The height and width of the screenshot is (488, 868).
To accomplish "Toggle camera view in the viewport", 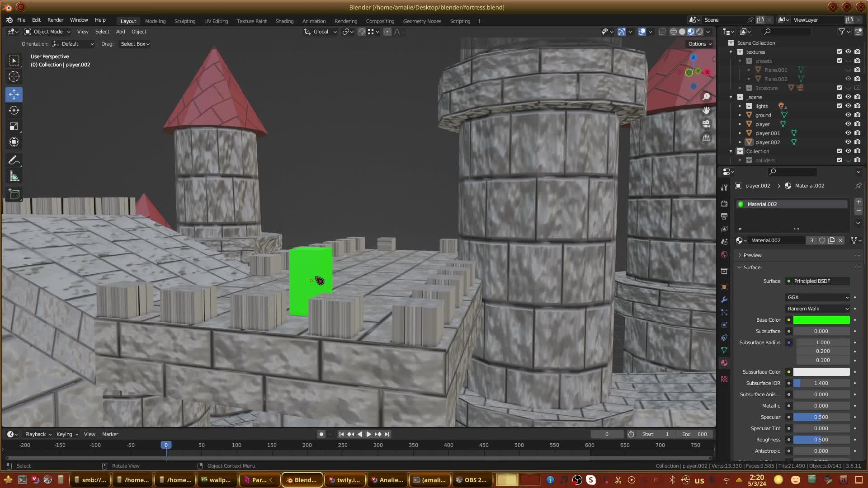I will (706, 124).
